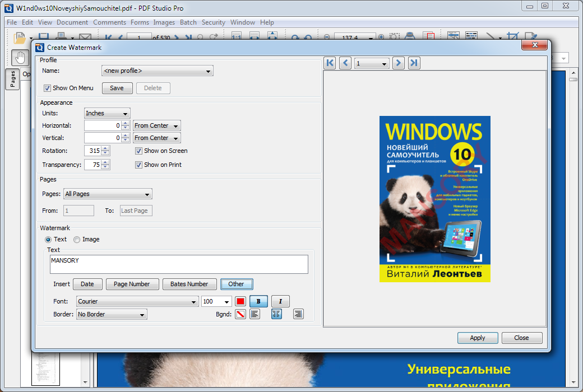This screenshot has width=583, height=392.
Task: Click the Open file folder icon in toolbar
Action: [x=19, y=38]
